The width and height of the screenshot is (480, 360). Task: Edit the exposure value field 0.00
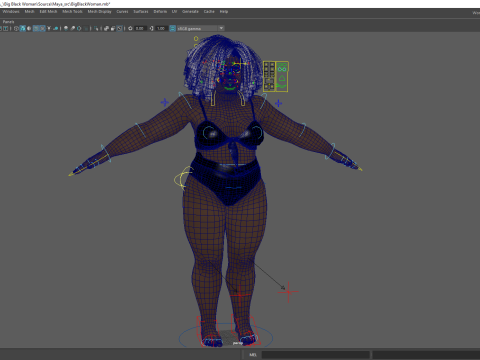tap(140, 28)
